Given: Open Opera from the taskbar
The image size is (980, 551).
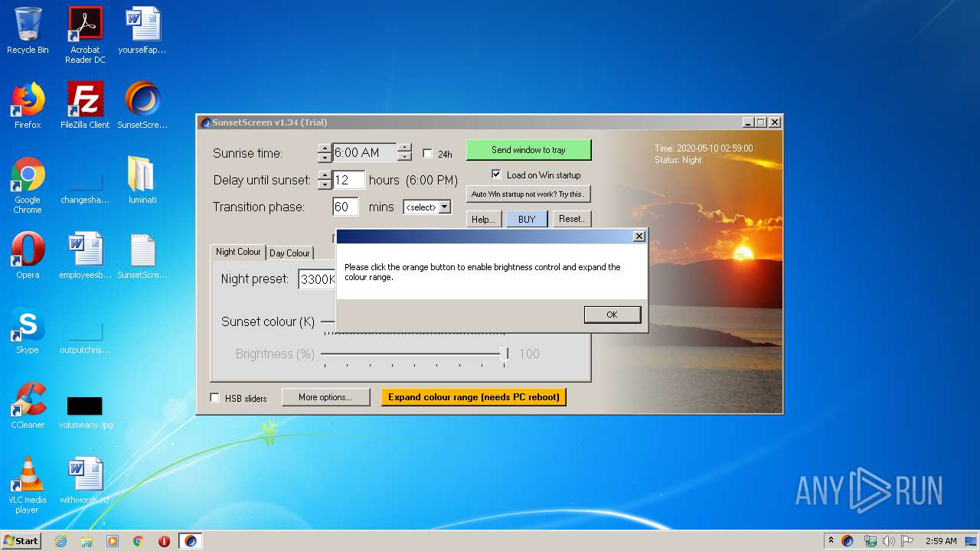Looking at the screenshot, I should (x=164, y=541).
